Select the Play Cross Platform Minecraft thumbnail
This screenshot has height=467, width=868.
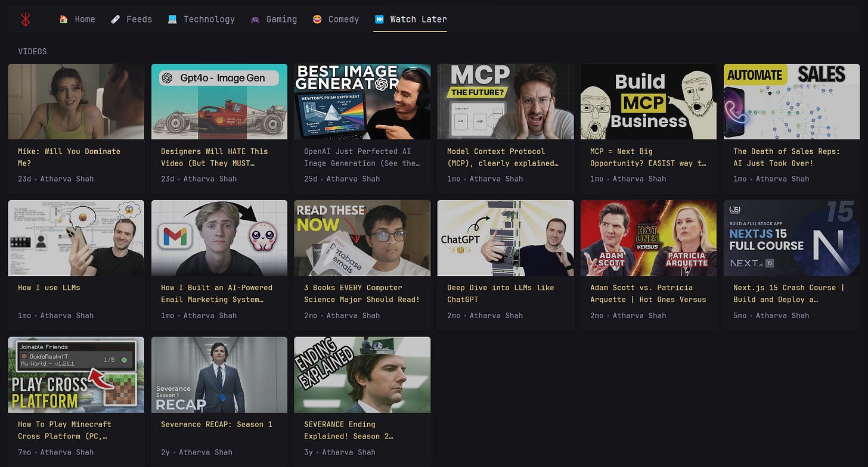76,375
